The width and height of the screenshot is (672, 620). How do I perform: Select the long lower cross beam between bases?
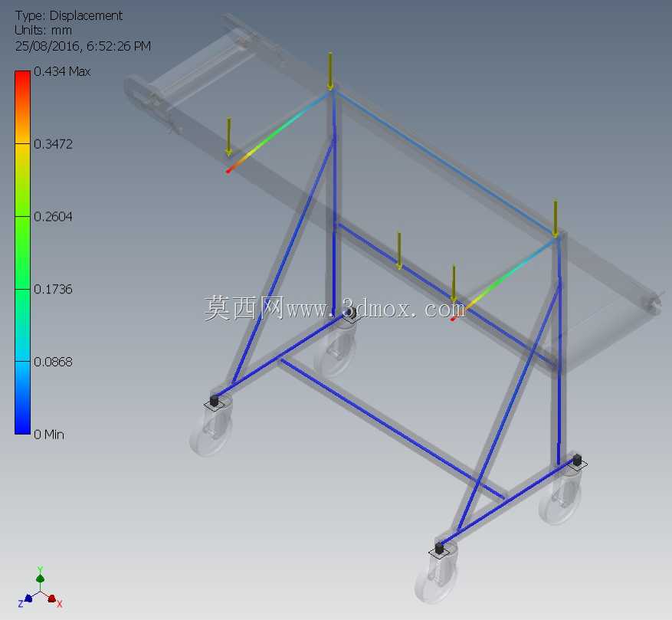click(x=392, y=430)
